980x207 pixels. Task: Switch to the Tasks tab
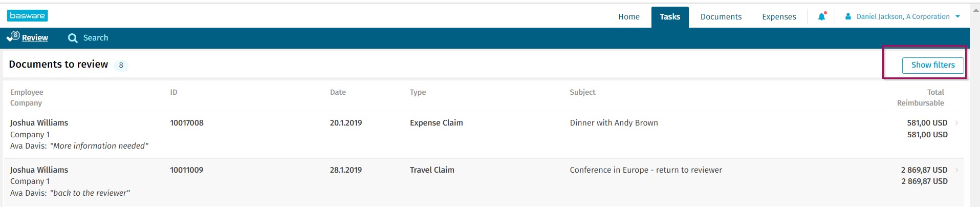pyautogui.click(x=670, y=17)
